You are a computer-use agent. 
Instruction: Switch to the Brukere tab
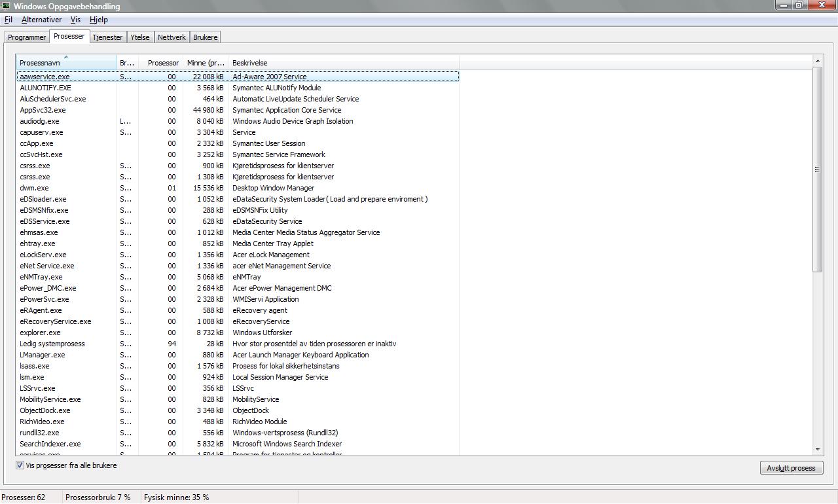click(x=205, y=37)
